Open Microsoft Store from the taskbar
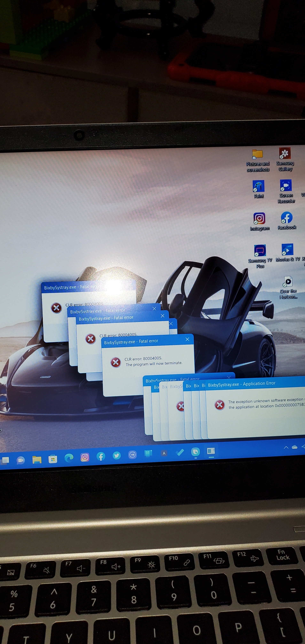 [x=53, y=459]
